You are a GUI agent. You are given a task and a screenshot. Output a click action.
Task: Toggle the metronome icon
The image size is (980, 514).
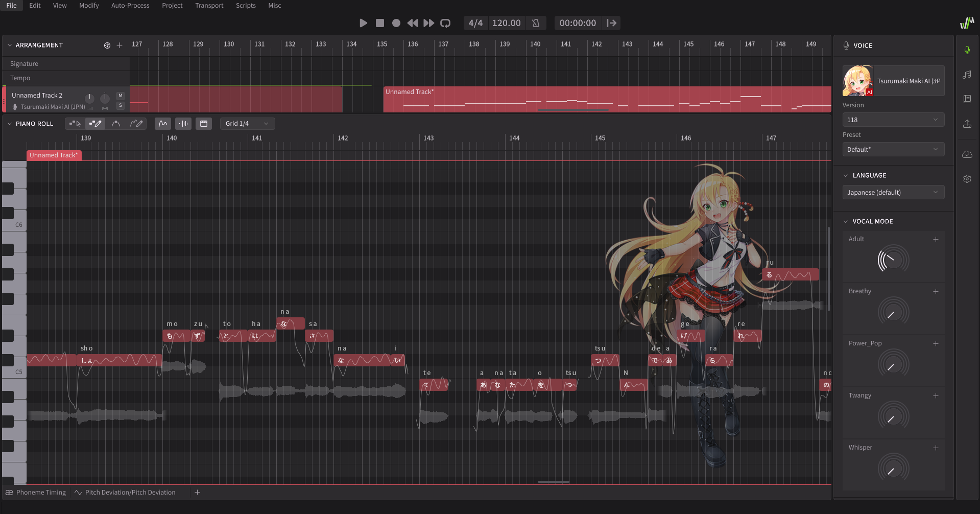click(x=536, y=23)
